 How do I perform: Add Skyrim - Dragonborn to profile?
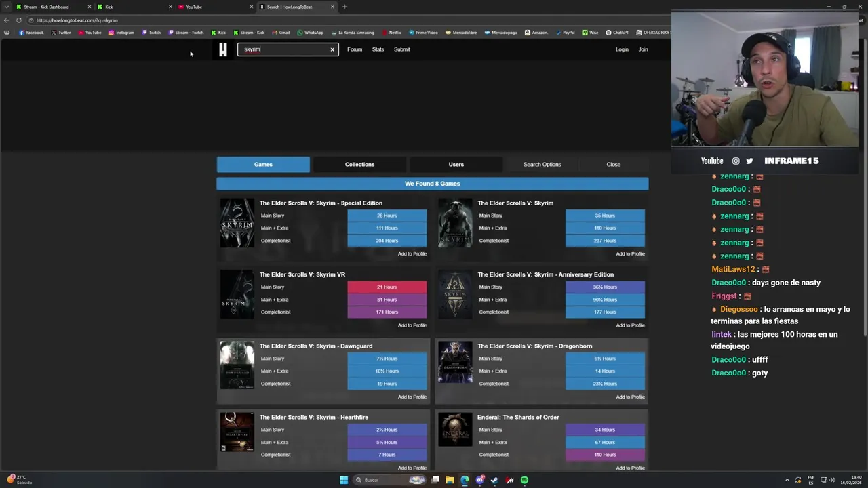click(x=630, y=396)
